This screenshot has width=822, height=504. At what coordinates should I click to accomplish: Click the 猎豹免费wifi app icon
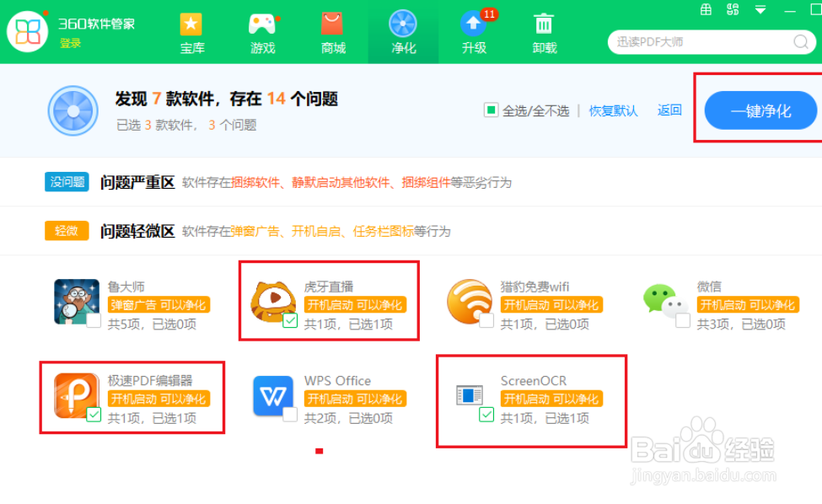coord(470,301)
